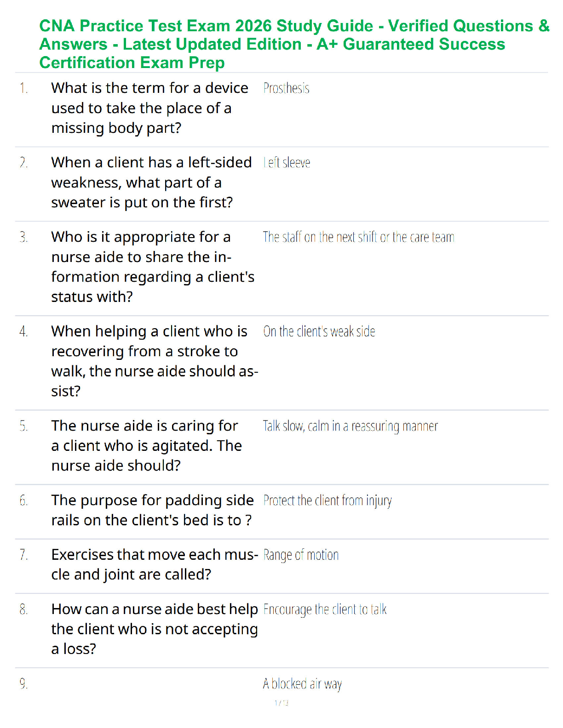Select question 8 about not accepting a loss
Viewport: 563px width, 728px height.
155,629
